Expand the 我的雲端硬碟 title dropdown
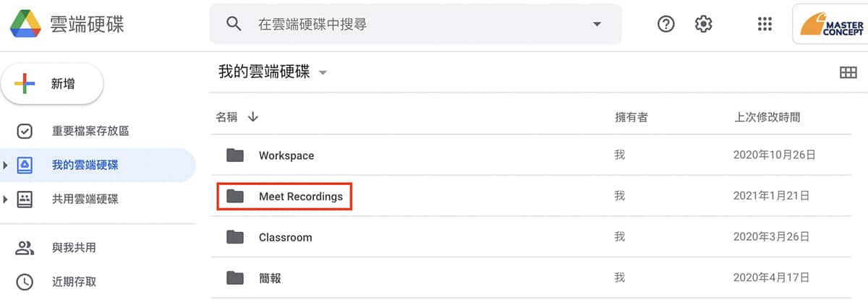 coord(323,73)
